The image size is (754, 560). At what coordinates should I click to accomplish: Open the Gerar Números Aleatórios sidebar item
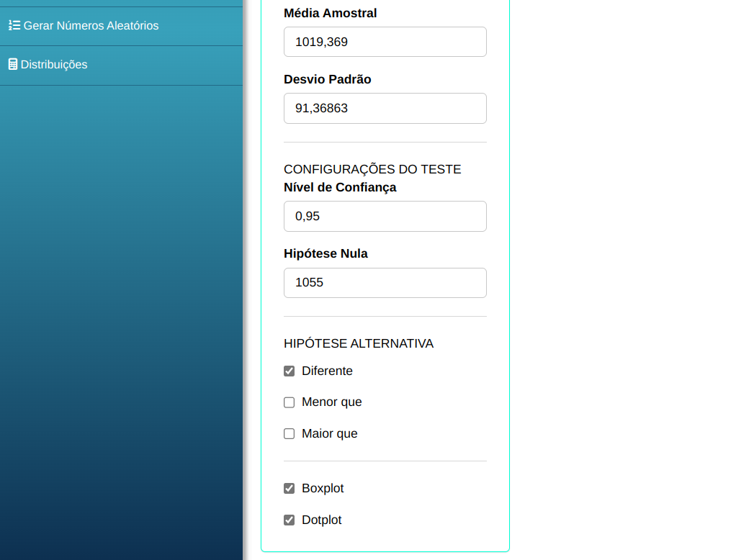pyautogui.click(x=91, y=26)
